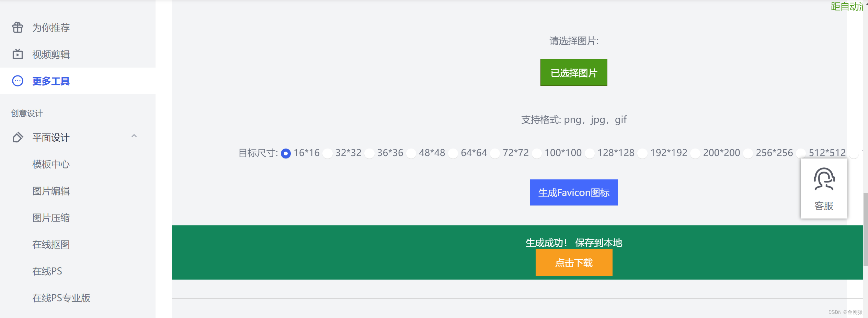Click the orange 点击下载 button
This screenshot has height=318, width=868.
point(574,262)
